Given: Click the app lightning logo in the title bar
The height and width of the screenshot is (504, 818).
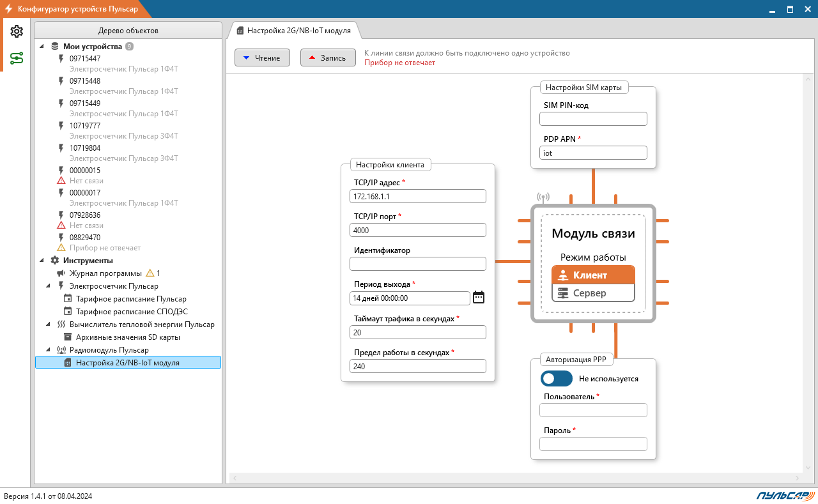Looking at the screenshot, I should pyautogui.click(x=9, y=9).
